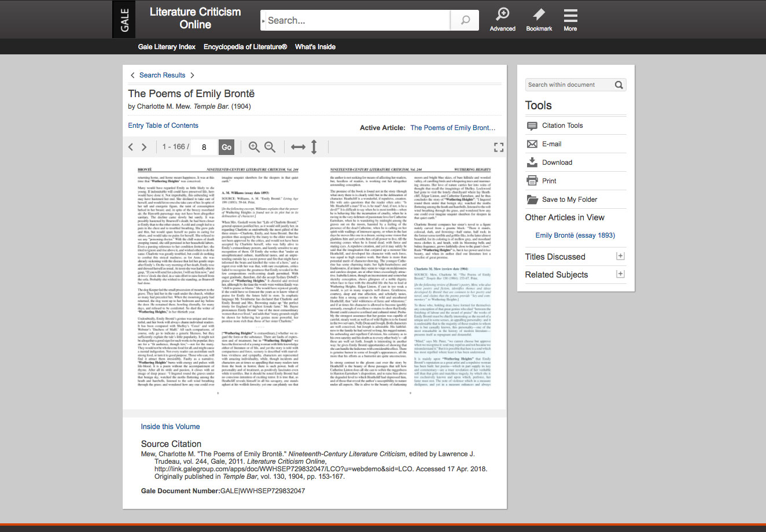The height and width of the screenshot is (532, 766).
Task: Expand Related Subjects section
Action: [620, 274]
